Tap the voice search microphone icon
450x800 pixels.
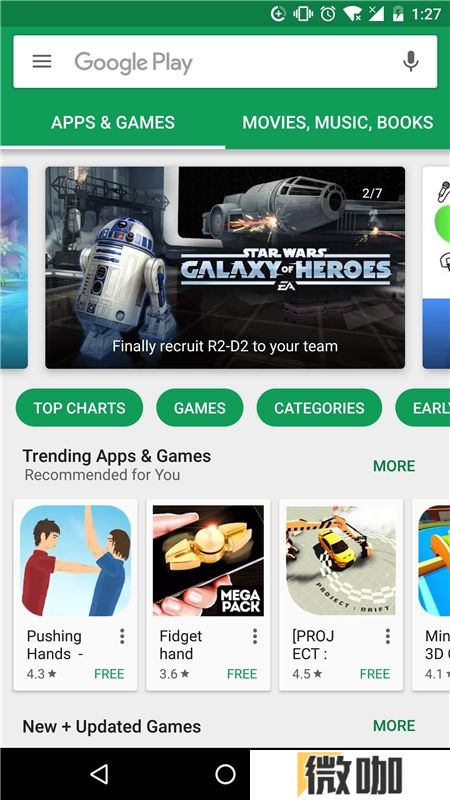coord(411,62)
